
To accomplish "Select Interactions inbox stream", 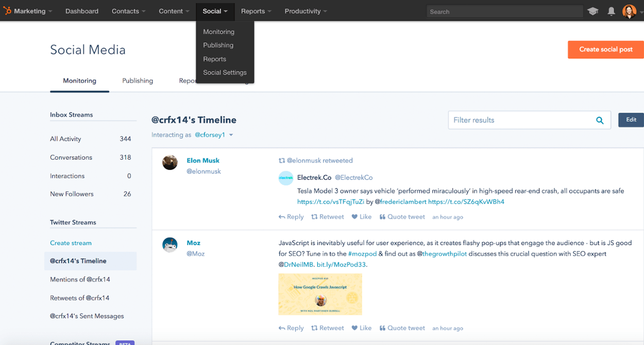I will [x=91, y=176].
